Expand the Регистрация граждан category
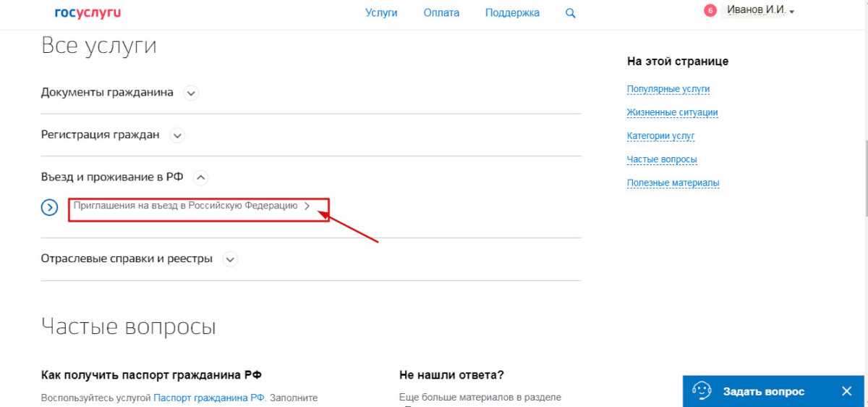 pos(177,135)
